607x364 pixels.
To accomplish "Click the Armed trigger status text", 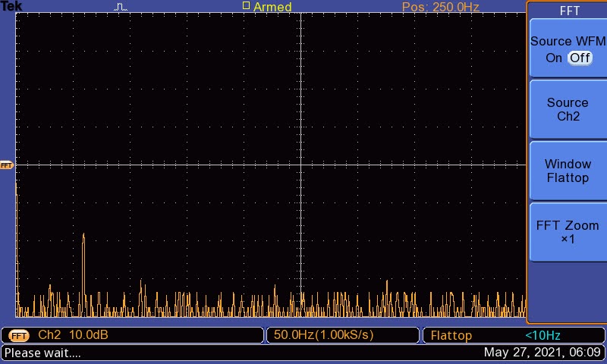I will (272, 7).
